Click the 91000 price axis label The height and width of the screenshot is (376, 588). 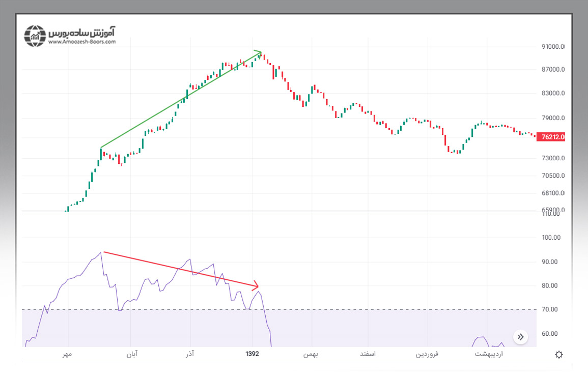pos(554,47)
